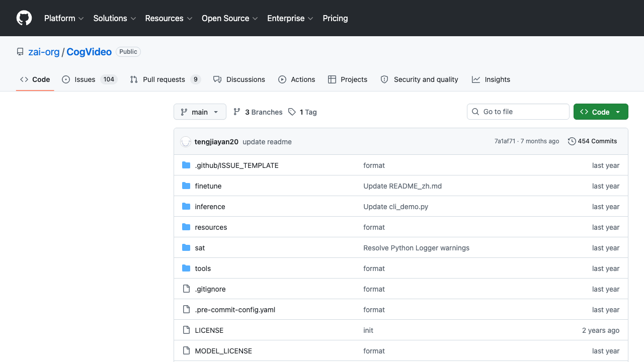Click the folder icon for tools
Image resolution: width=644 pixels, height=362 pixels.
pyautogui.click(x=186, y=268)
